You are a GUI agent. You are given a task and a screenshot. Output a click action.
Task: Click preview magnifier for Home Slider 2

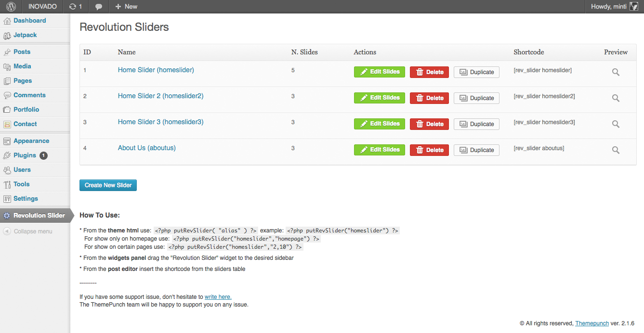click(x=616, y=98)
